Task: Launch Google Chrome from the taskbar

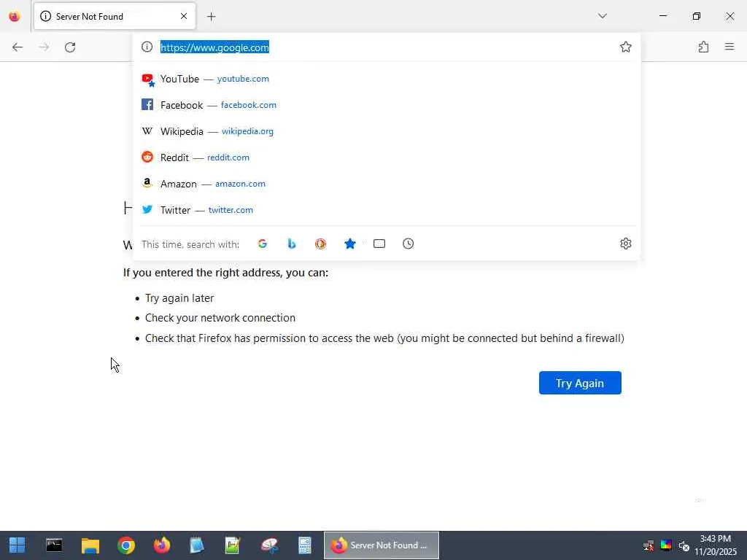Action: pyautogui.click(x=126, y=545)
